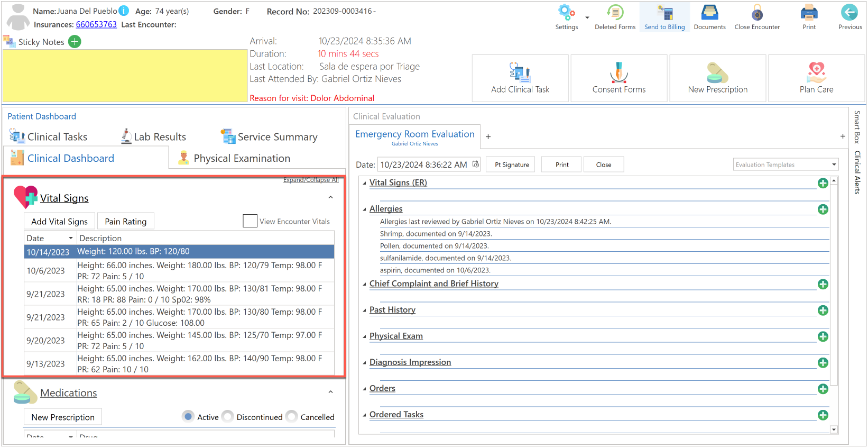The height and width of the screenshot is (448, 868).
Task: Open the Settings dropdown arrow
Action: point(587,17)
